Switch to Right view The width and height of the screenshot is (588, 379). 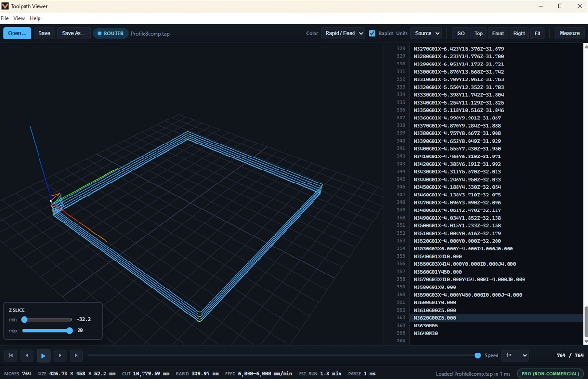coord(519,33)
